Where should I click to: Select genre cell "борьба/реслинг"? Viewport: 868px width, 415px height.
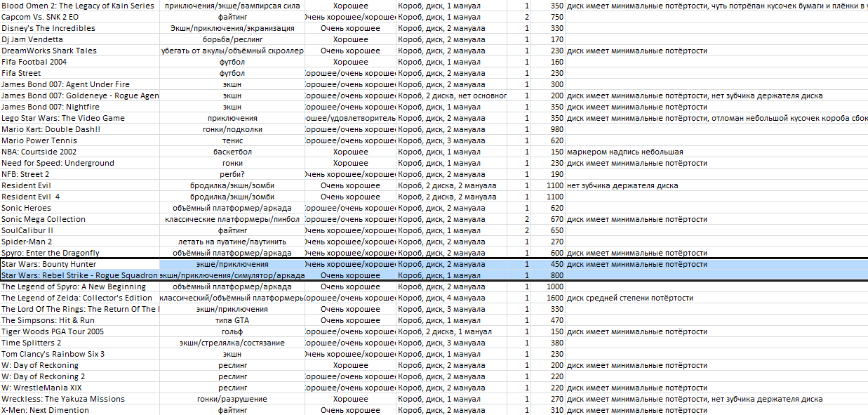click(x=232, y=39)
